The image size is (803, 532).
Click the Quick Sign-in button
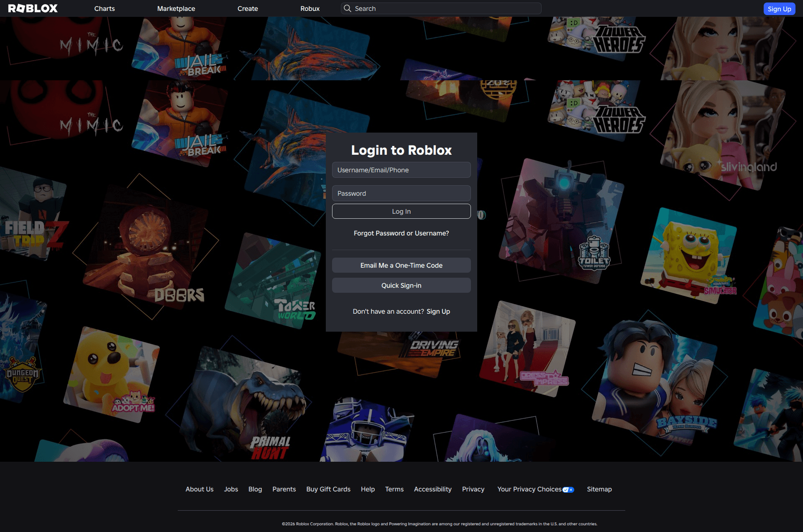(401, 285)
